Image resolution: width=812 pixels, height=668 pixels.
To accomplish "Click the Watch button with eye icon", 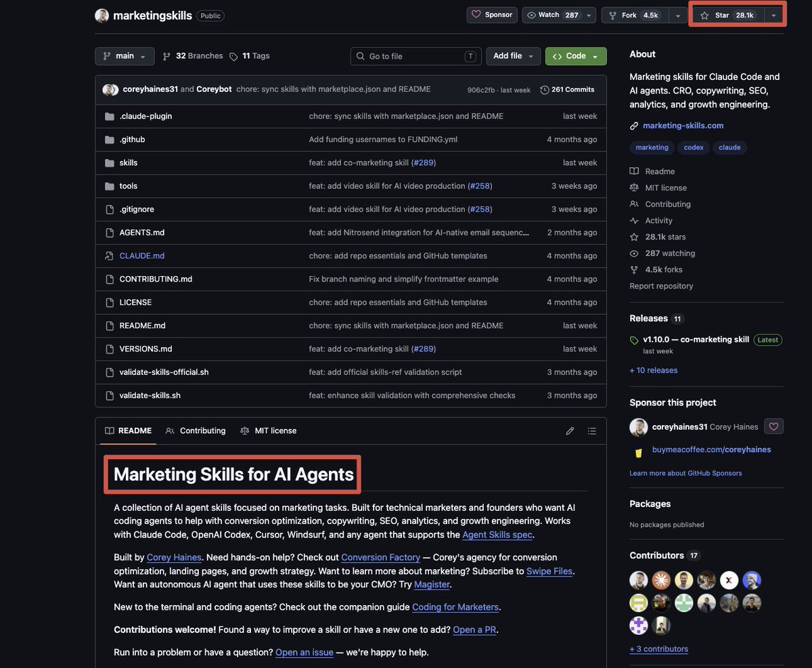I will coord(553,15).
